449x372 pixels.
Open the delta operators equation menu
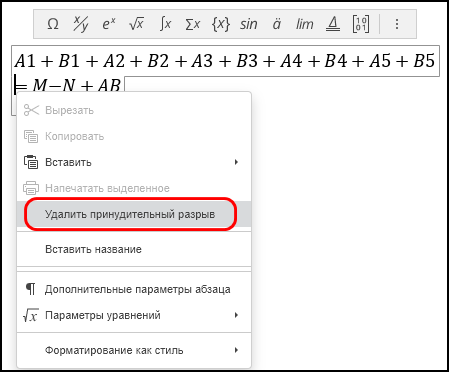coord(333,24)
